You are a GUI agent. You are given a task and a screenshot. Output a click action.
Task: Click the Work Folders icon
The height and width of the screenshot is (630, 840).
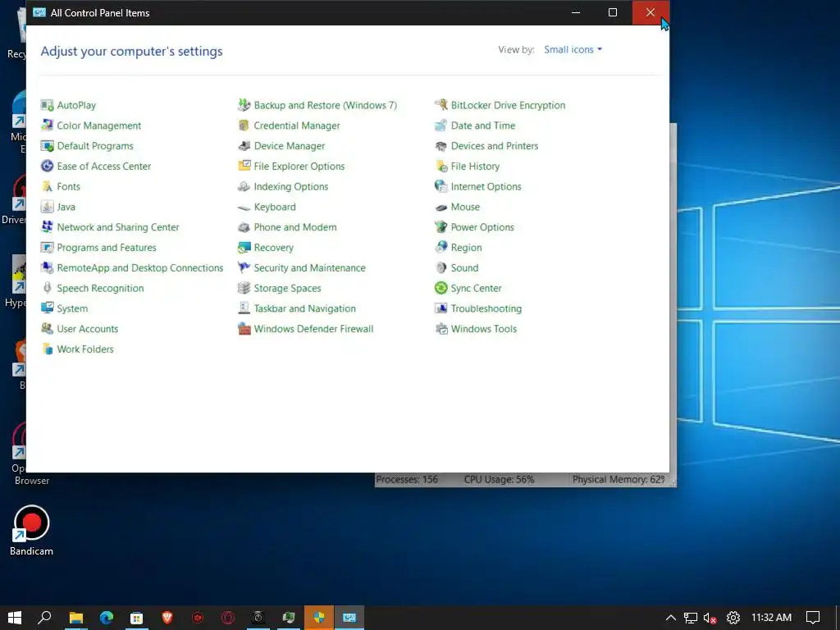tap(47, 349)
